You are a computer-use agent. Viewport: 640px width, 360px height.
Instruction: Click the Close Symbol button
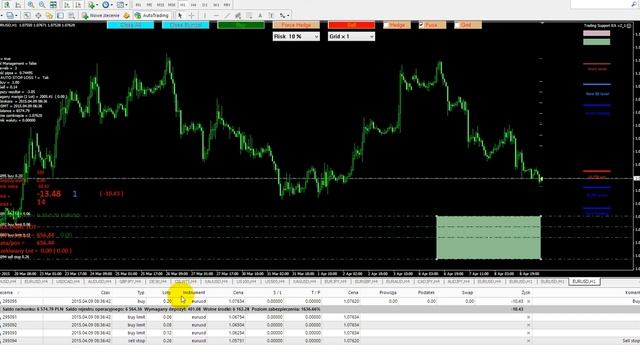pos(185,25)
